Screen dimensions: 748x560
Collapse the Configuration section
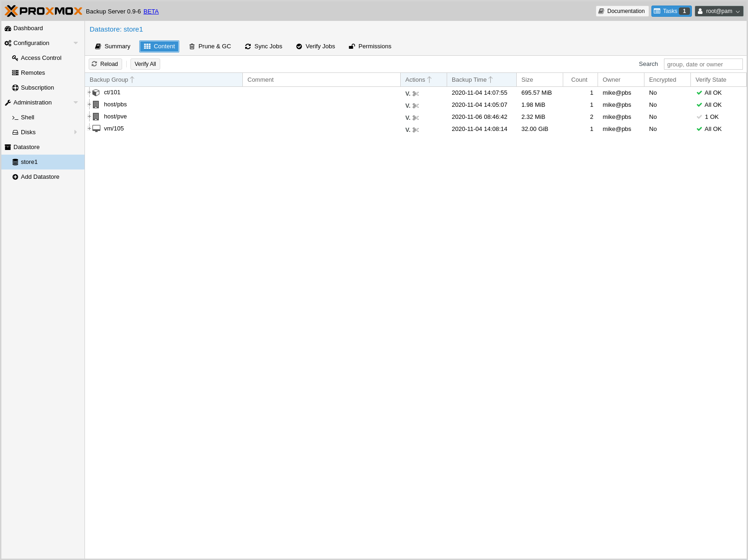point(76,43)
